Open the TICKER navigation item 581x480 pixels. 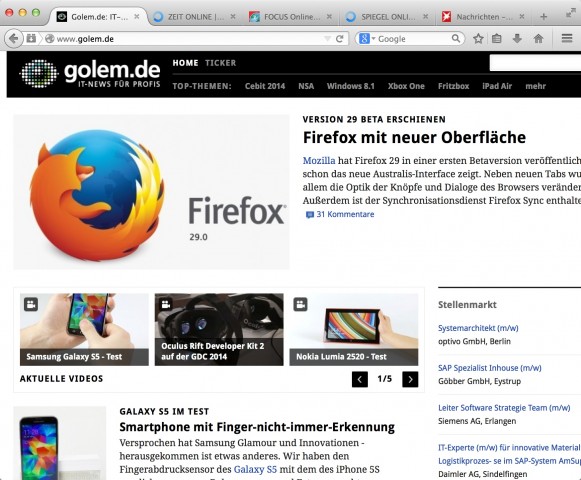(x=220, y=63)
